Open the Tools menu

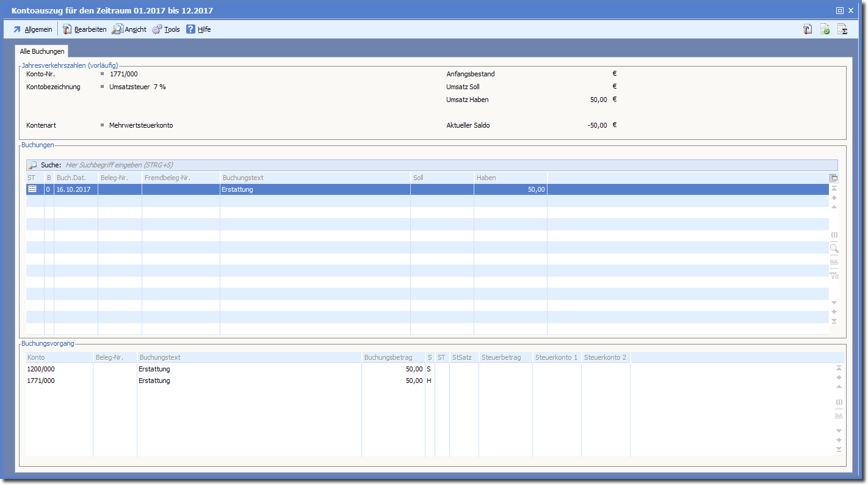(x=166, y=29)
